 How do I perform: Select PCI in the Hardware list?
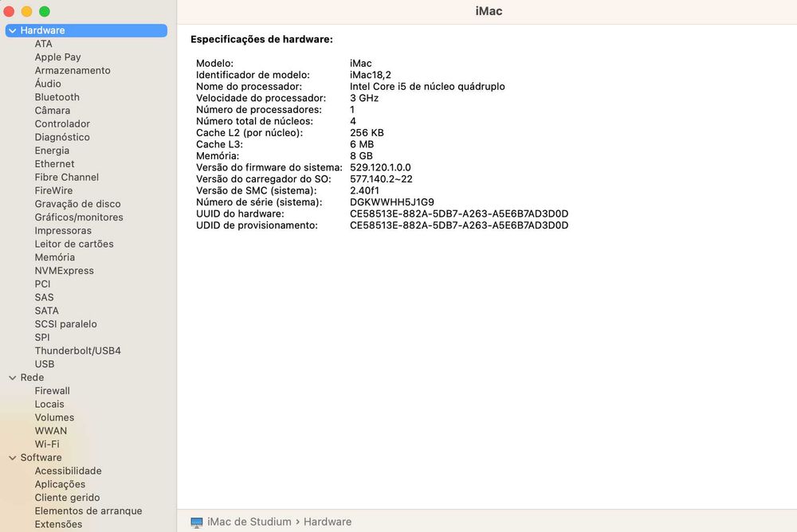click(x=43, y=284)
